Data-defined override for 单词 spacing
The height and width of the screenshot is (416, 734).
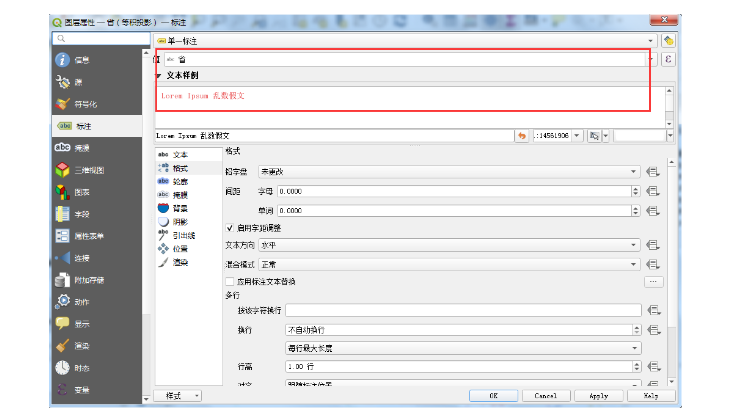(653, 211)
